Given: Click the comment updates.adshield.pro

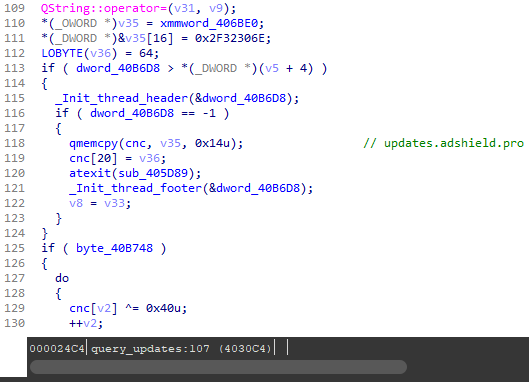Looking at the screenshot, I should [x=454, y=143].
